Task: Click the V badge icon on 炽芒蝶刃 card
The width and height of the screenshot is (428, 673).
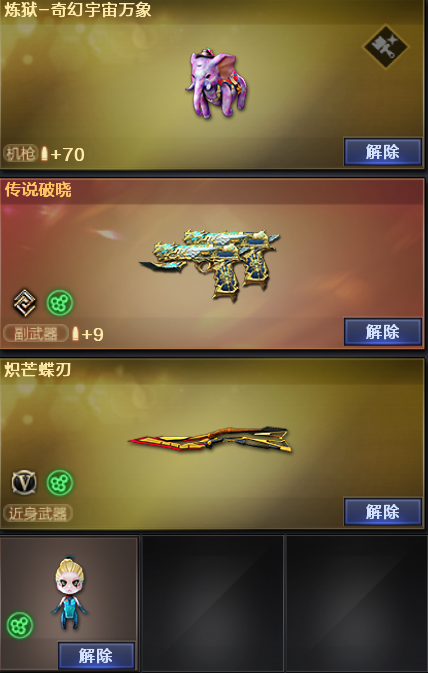Action: [x=24, y=482]
